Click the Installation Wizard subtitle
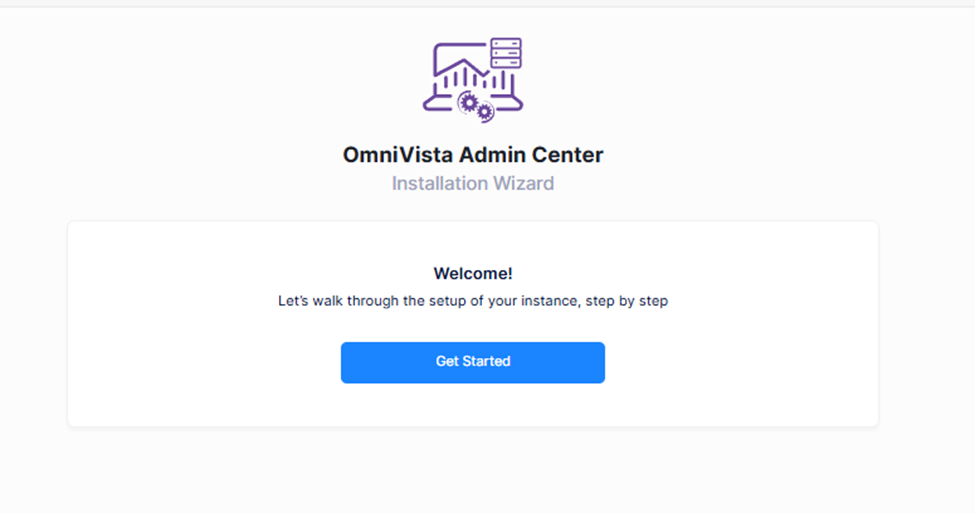 point(473,184)
